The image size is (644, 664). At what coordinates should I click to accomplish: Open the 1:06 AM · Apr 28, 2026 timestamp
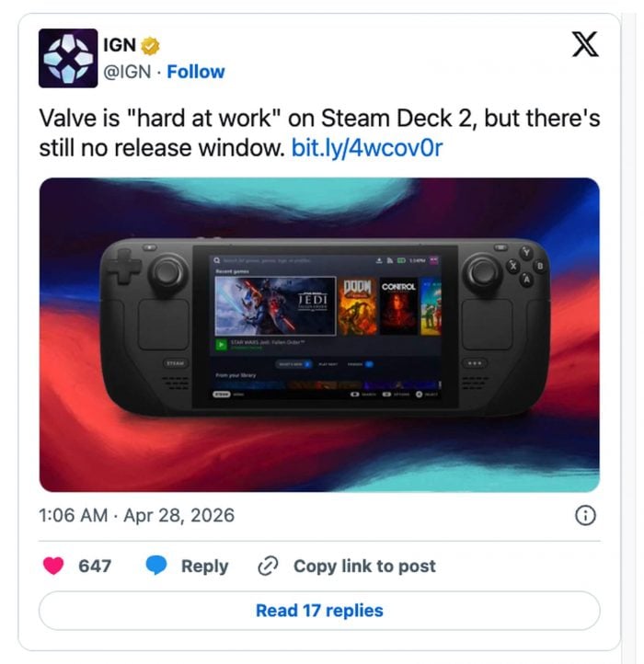point(136,515)
